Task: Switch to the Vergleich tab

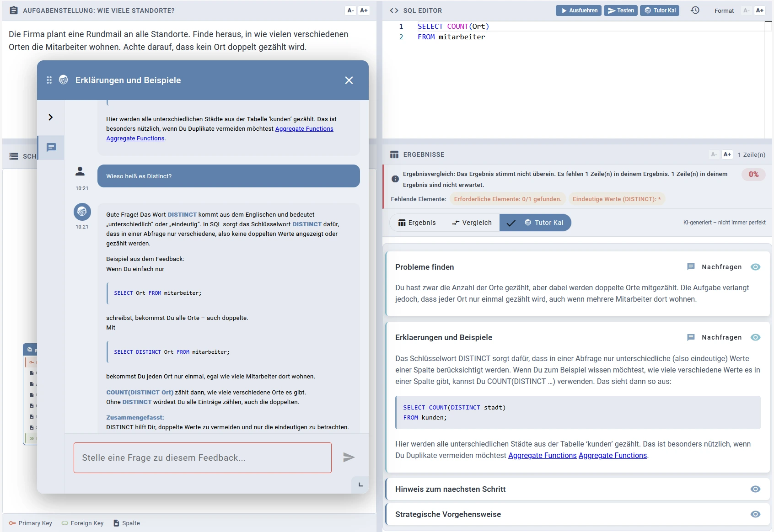Action: coord(473,223)
